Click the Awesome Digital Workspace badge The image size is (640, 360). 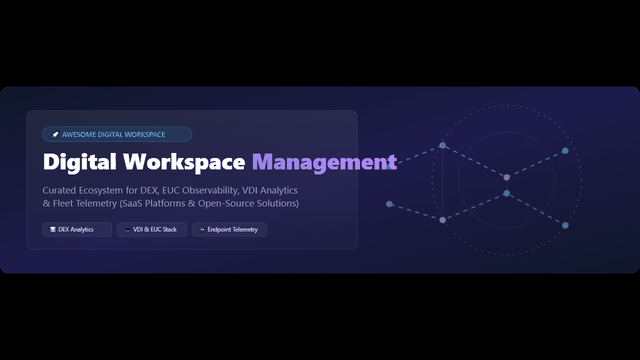[117, 134]
